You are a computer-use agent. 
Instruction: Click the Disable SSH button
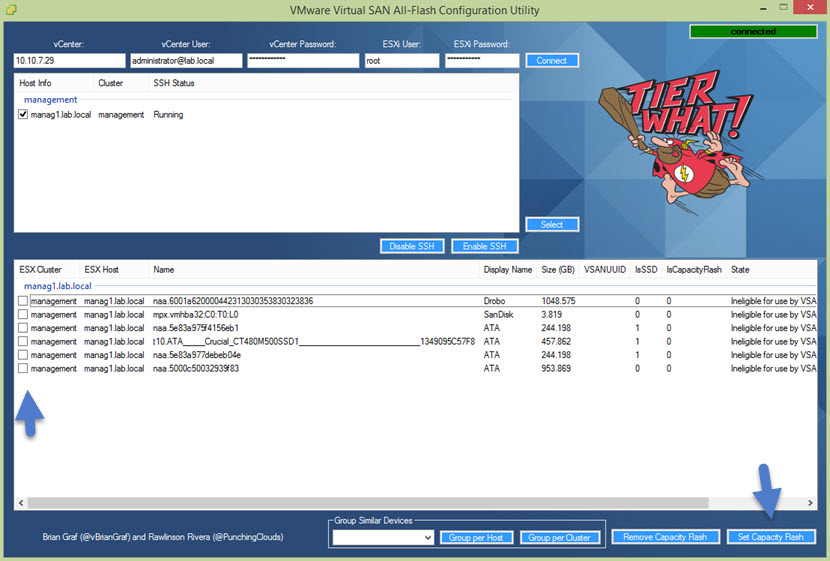pyautogui.click(x=412, y=246)
